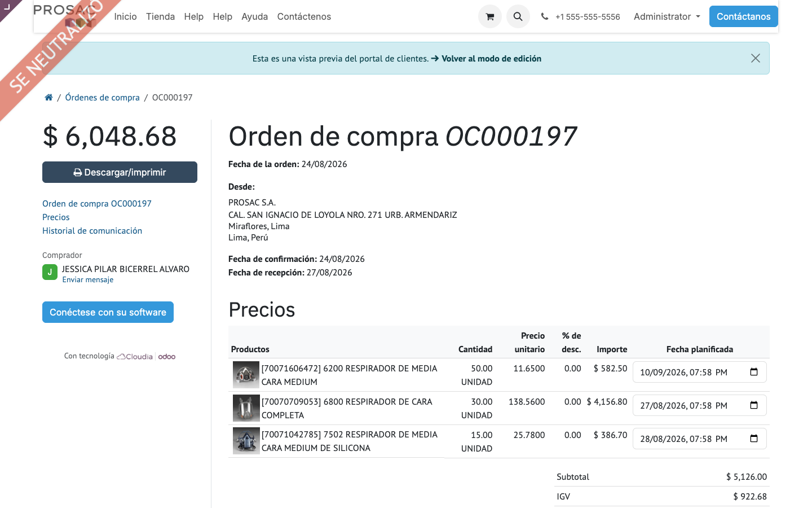Open the shopping cart icon

pos(490,16)
